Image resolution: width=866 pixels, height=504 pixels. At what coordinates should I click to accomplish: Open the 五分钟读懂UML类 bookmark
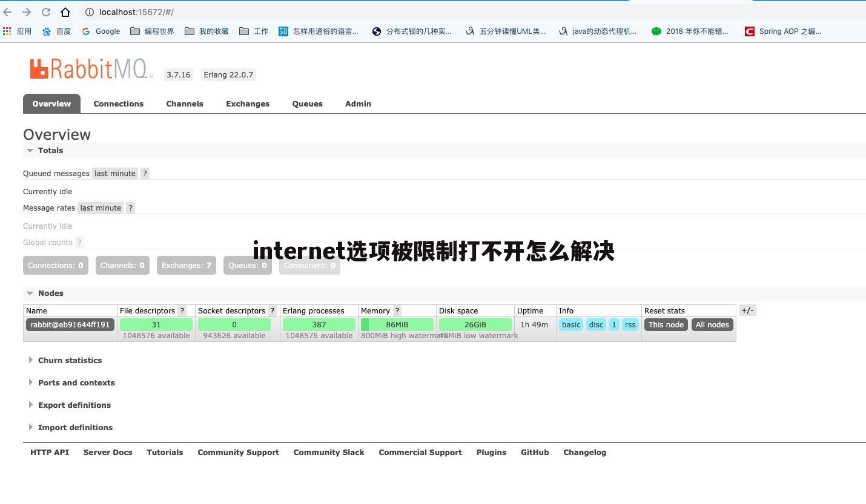506,31
